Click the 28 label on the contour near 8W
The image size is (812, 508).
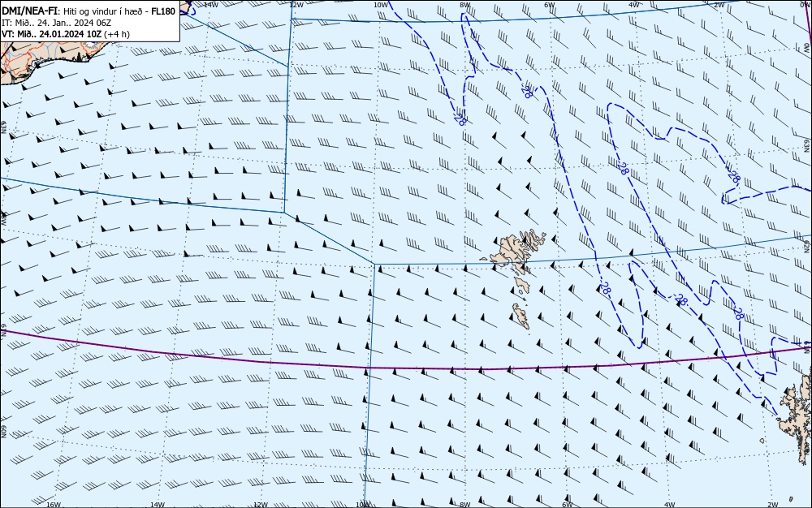click(x=460, y=119)
